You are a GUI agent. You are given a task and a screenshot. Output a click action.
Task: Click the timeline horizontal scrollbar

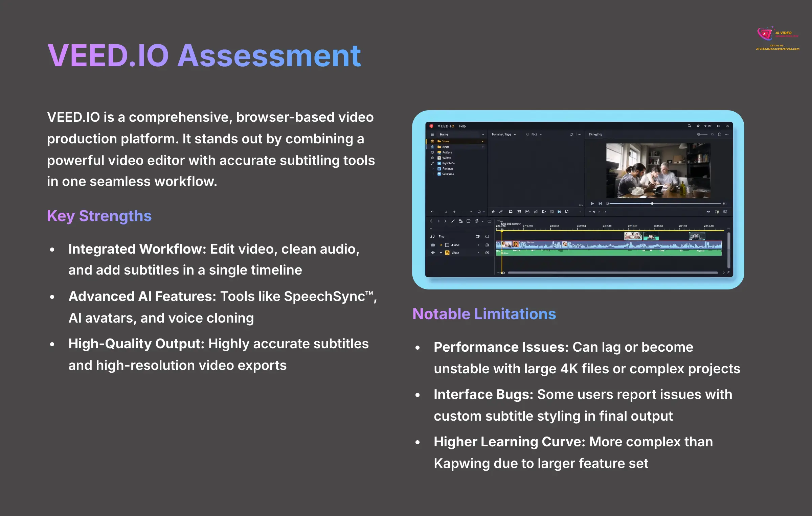click(613, 273)
